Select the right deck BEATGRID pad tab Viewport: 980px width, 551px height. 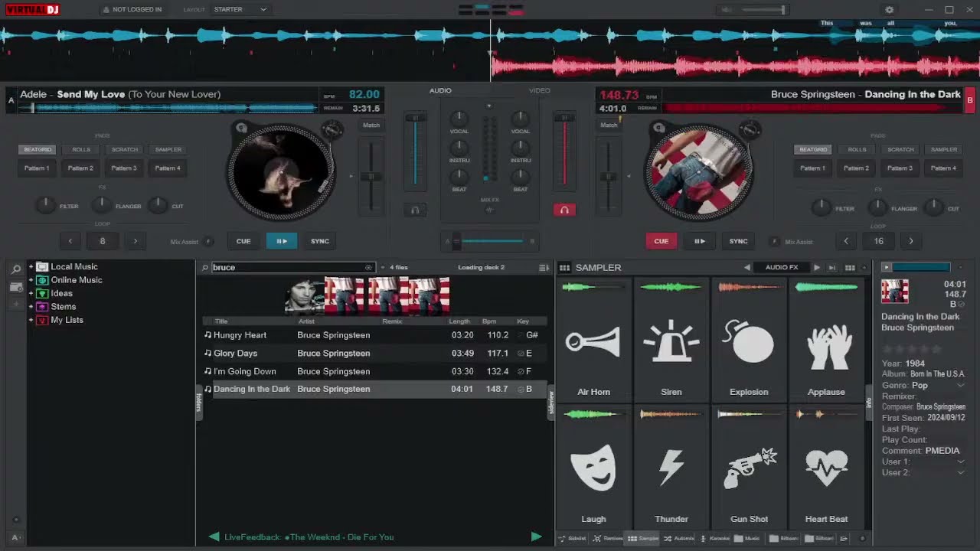pyautogui.click(x=813, y=150)
